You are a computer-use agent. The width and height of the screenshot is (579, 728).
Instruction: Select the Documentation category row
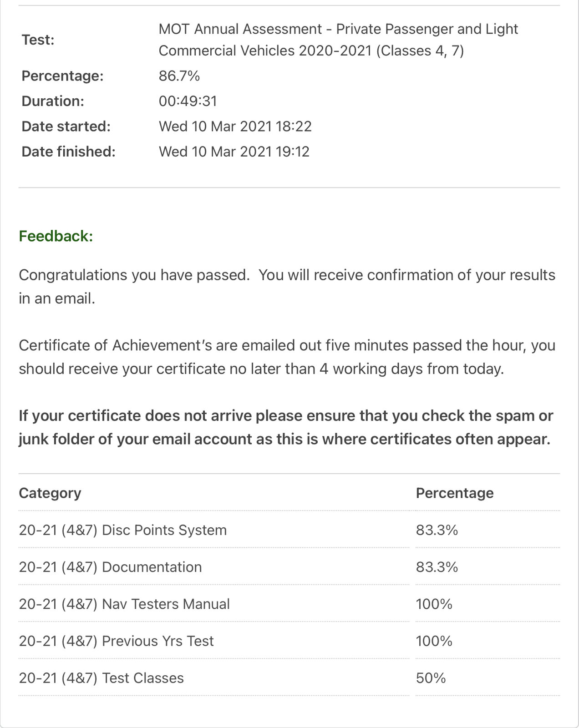110,567
